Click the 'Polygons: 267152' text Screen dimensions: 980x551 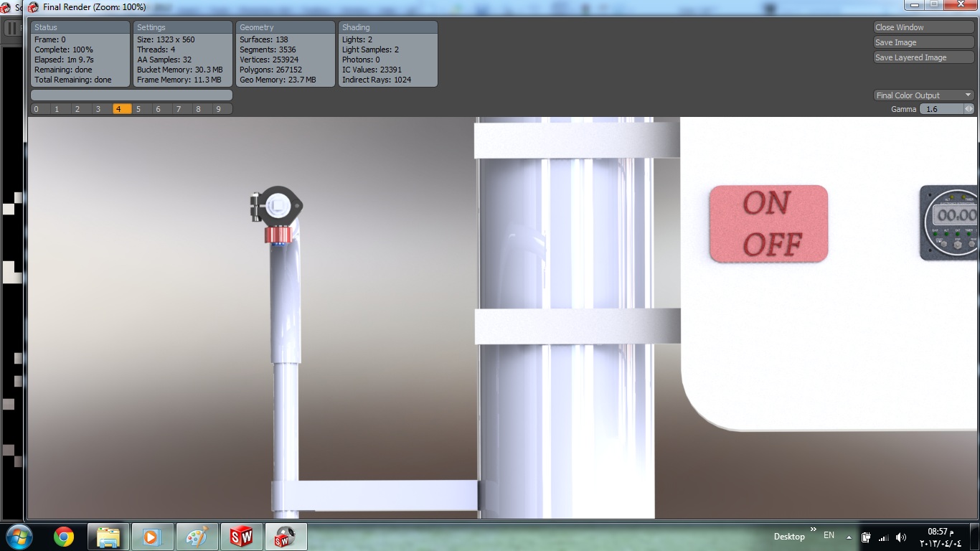(x=270, y=70)
